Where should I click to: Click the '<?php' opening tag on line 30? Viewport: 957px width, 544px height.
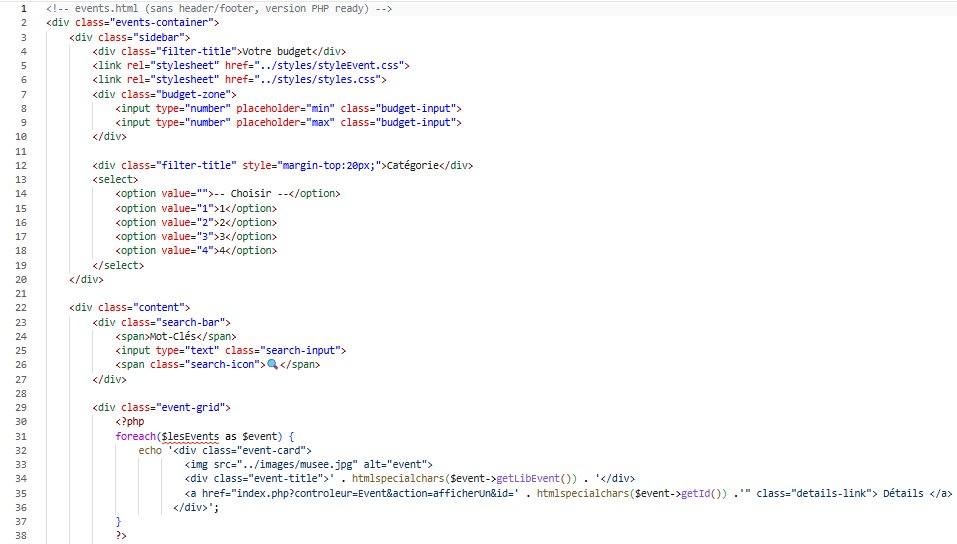tap(130, 422)
